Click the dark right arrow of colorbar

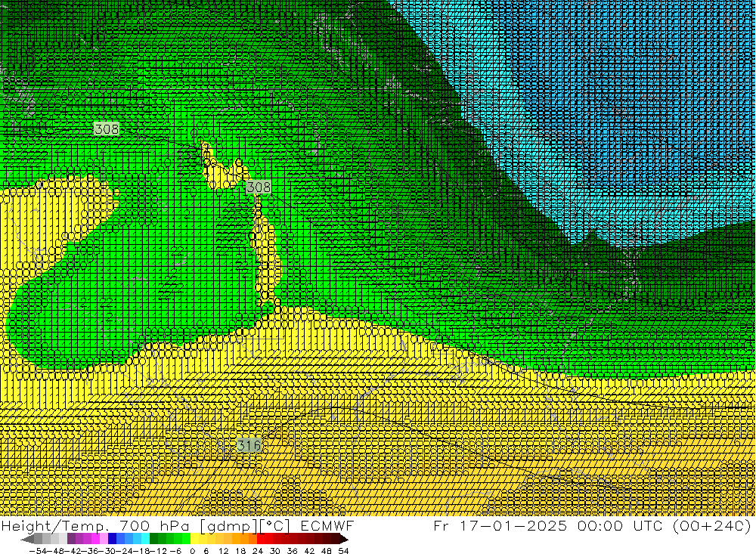[x=344, y=539]
